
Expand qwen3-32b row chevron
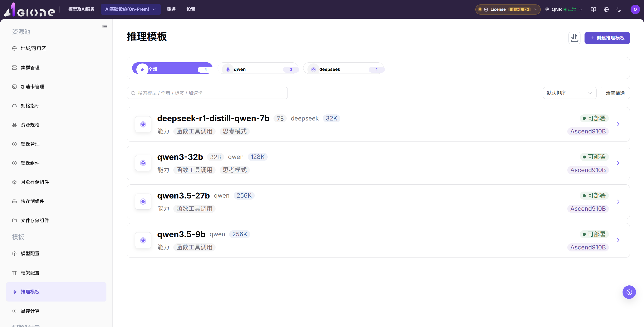tap(618, 163)
